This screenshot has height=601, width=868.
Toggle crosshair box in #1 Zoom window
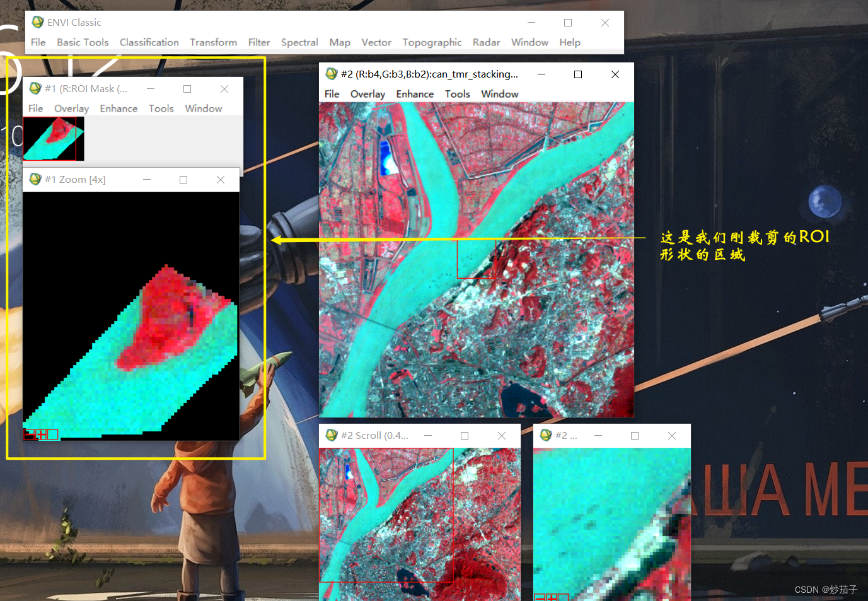pos(53,435)
